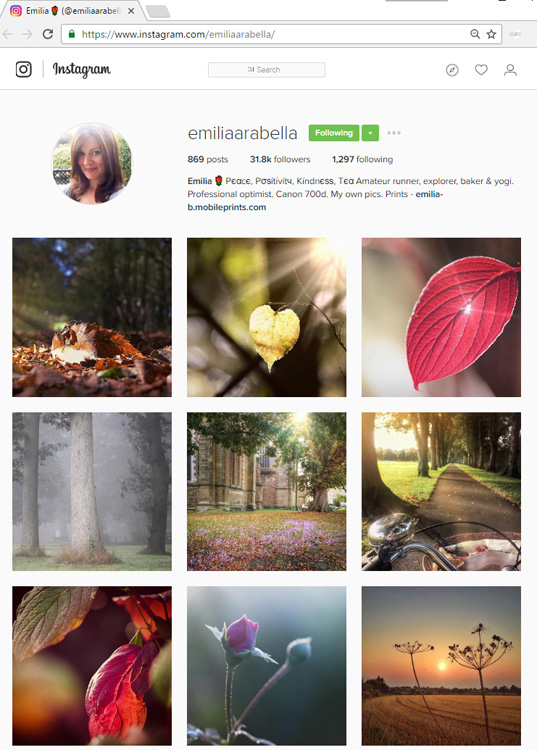Open the red leaf photo thumbnail
The height and width of the screenshot is (750, 537).
point(441,317)
